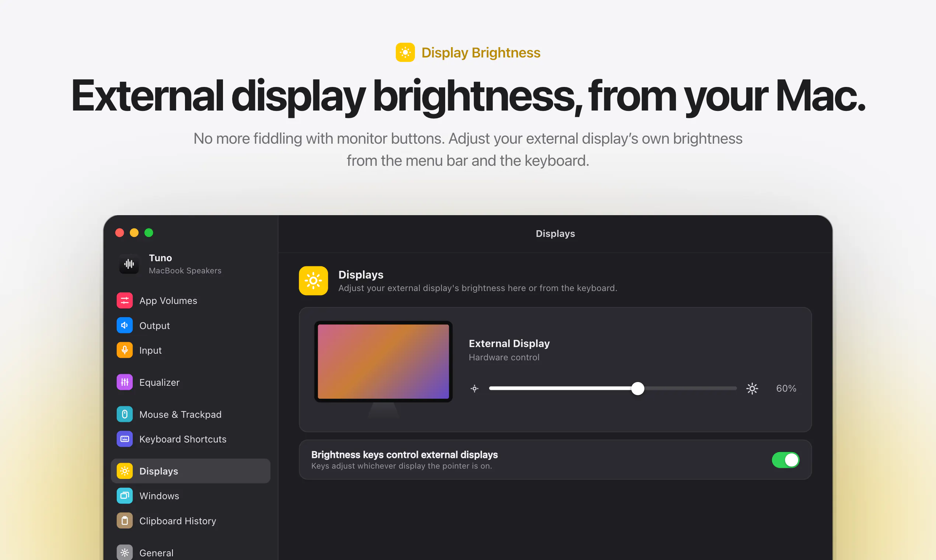Go to the Equalizer section

pyautogui.click(x=191, y=382)
